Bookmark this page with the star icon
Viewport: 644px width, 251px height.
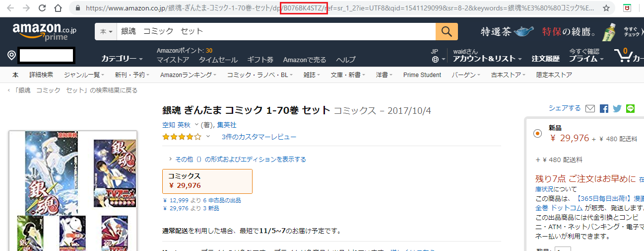pos(606,8)
